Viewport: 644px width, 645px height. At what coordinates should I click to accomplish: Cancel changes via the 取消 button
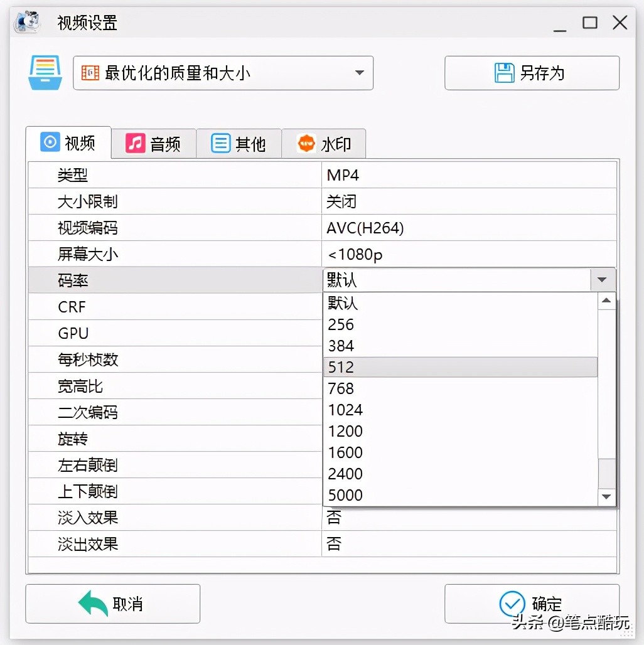[113, 603]
